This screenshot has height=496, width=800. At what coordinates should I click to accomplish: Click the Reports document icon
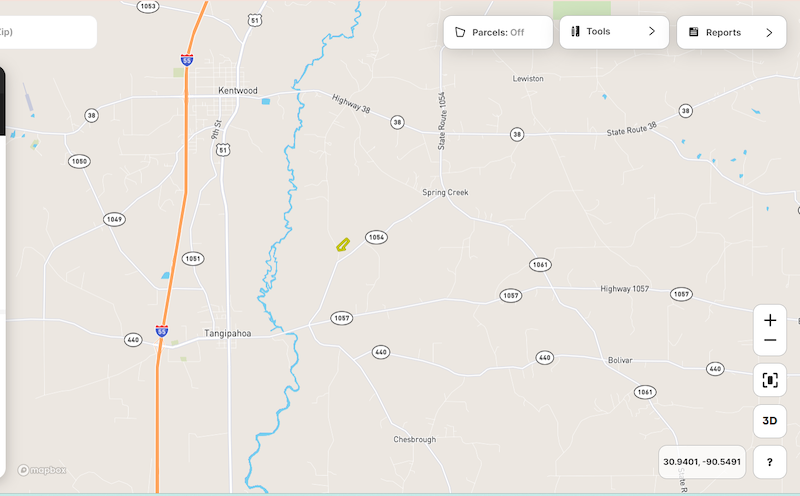693,32
